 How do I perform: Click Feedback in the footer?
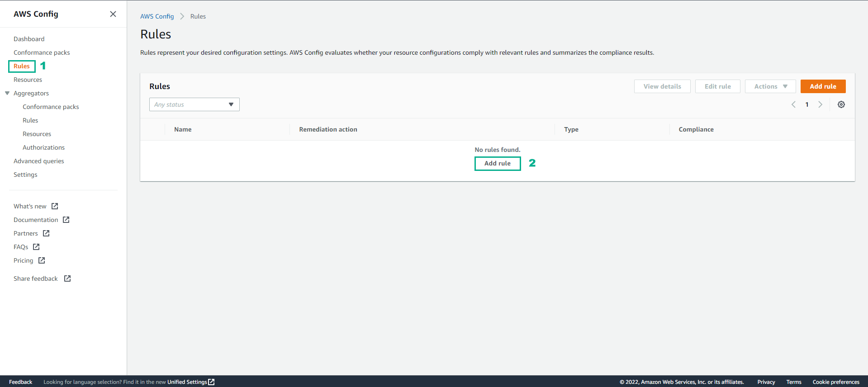[x=20, y=382]
